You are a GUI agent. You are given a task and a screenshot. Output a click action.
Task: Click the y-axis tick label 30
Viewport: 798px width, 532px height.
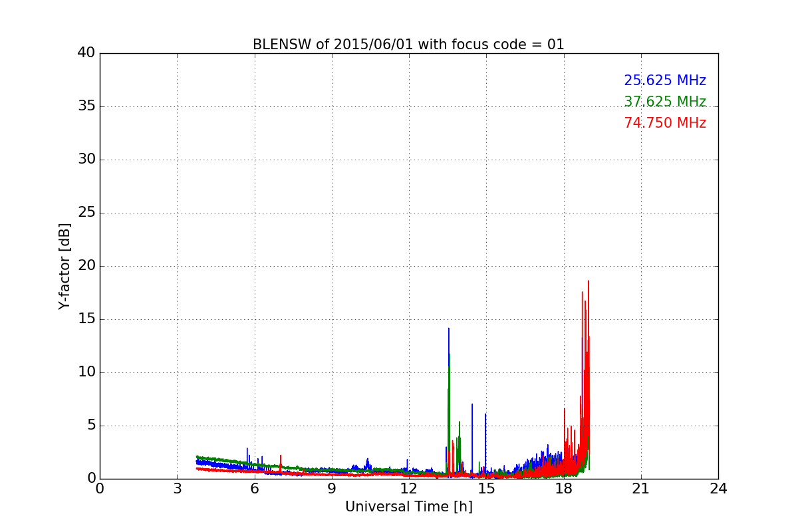[86, 160]
